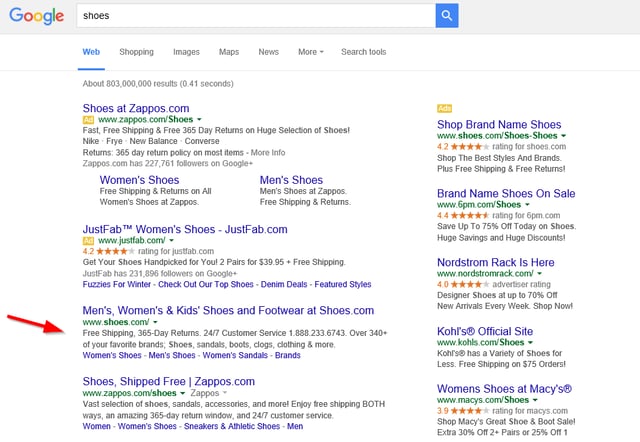Open Men's, Women's & Kids' Shoes at Shoes.com result
Image resolution: width=640 pixels, height=442 pixels.
click(x=228, y=311)
